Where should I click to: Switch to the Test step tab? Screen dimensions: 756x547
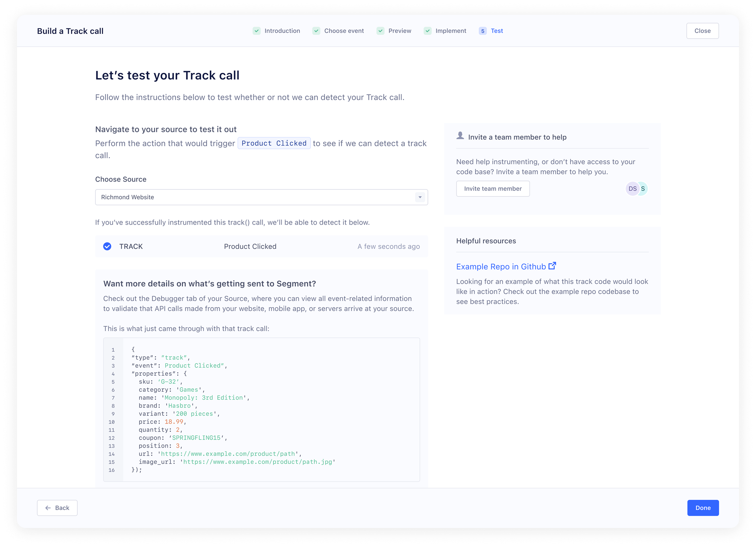[x=496, y=31]
